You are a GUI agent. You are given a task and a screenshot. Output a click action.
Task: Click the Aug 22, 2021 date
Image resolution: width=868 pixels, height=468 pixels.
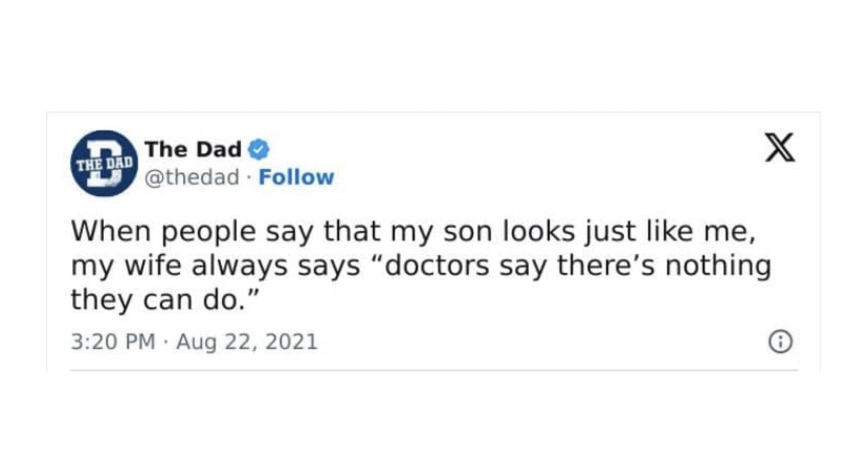click(x=247, y=342)
